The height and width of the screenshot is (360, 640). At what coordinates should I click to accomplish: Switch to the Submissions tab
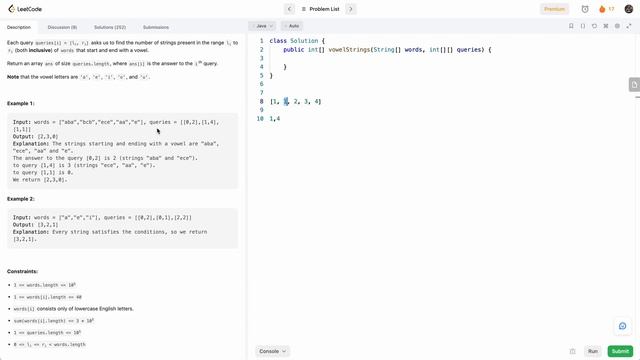click(156, 27)
